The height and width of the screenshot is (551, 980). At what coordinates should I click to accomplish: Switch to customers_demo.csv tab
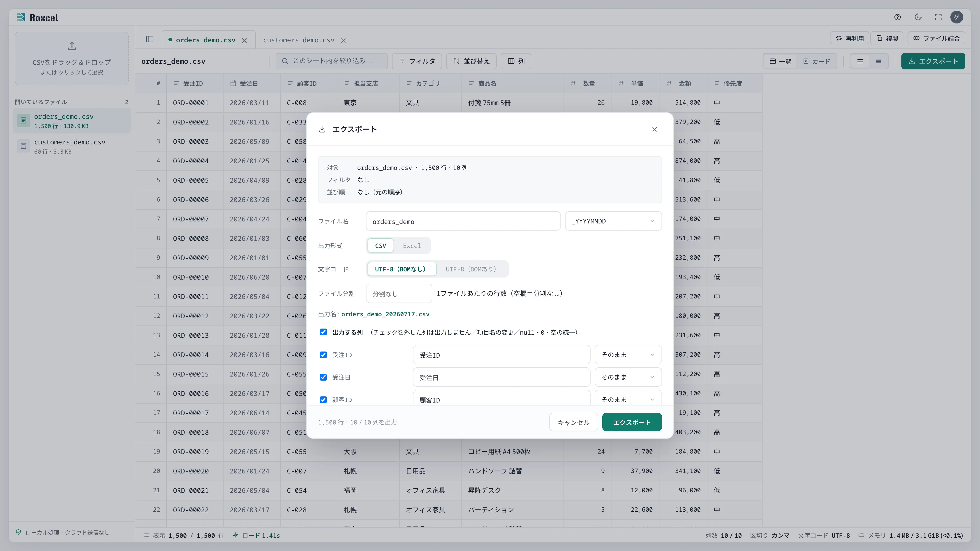click(299, 40)
